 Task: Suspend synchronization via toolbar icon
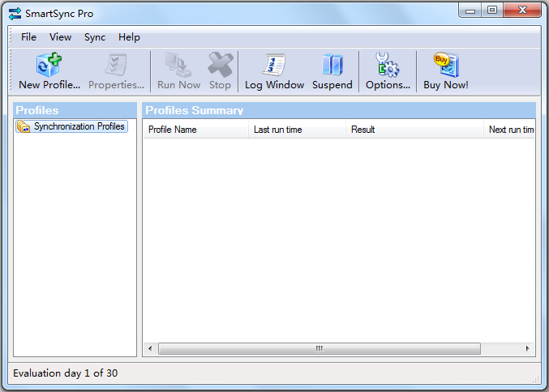(332, 70)
